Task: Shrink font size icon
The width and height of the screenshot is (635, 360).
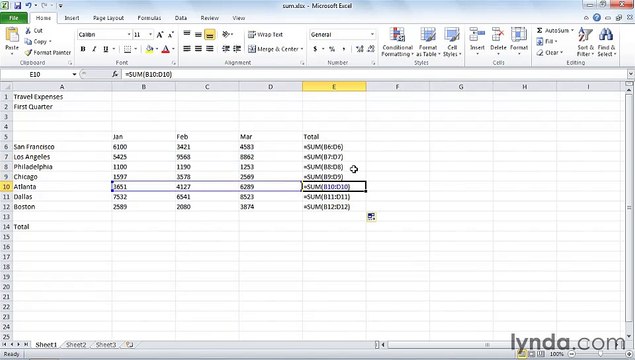Action: tap(170, 34)
